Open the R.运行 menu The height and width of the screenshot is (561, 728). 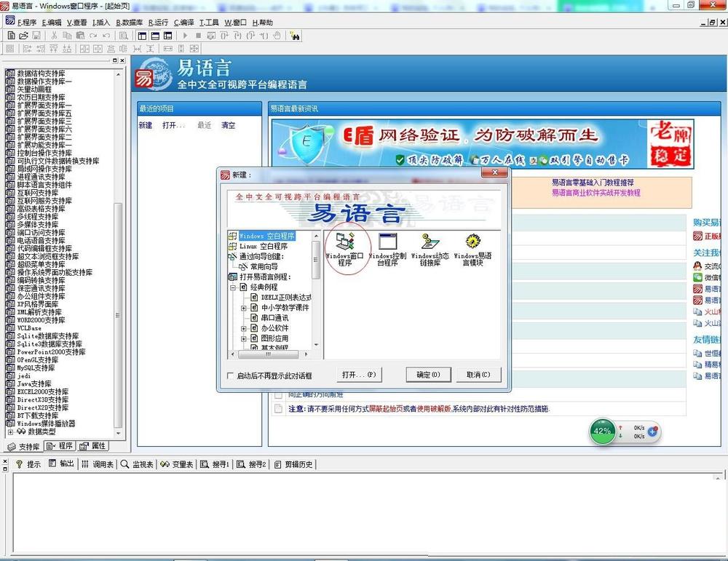[x=157, y=23]
